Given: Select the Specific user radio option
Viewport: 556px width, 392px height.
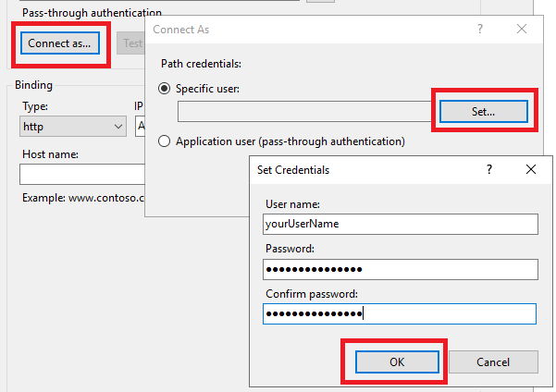Looking at the screenshot, I should pos(167,89).
